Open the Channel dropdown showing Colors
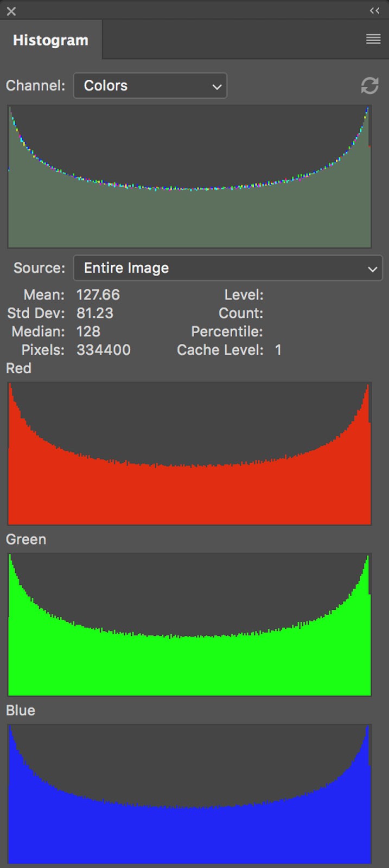Image resolution: width=389 pixels, height=868 pixels. 150,86
